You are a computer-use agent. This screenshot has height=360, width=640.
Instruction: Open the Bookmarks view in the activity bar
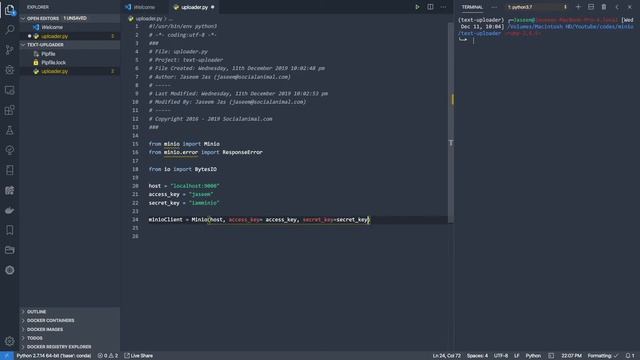10,230
